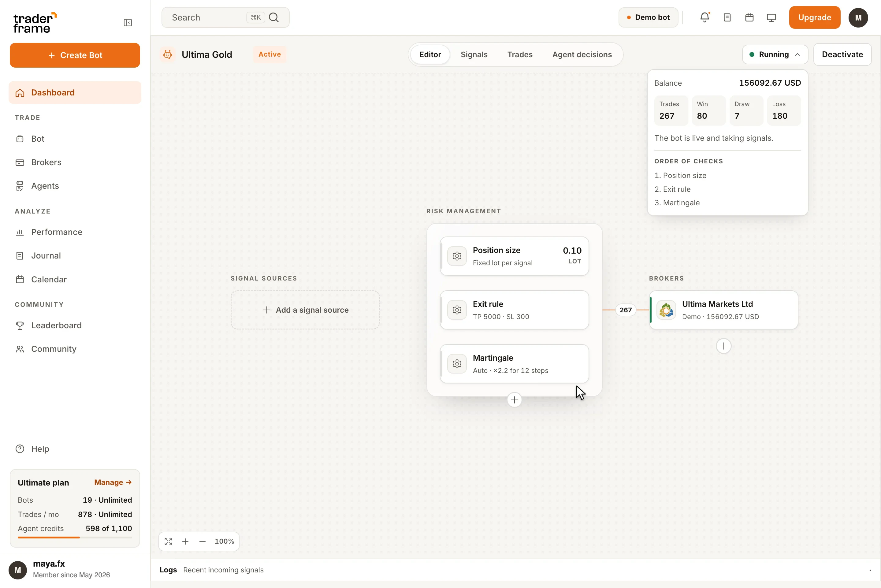
Task: Open Martingale settings gear
Action: (x=457, y=364)
